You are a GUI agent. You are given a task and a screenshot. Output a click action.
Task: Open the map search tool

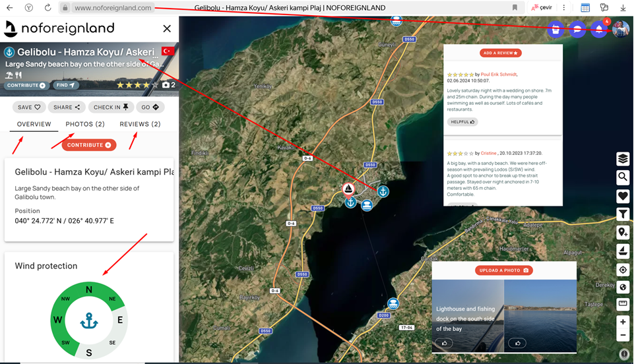click(623, 177)
